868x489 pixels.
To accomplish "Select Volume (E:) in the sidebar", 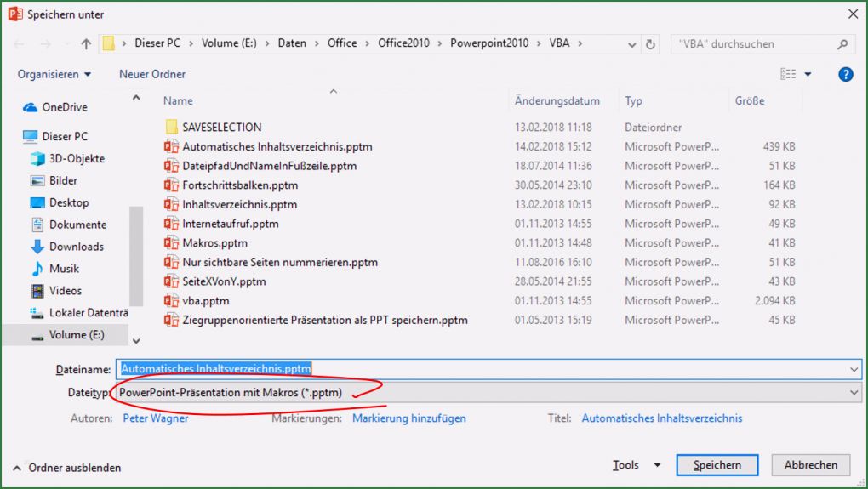I will click(66, 335).
